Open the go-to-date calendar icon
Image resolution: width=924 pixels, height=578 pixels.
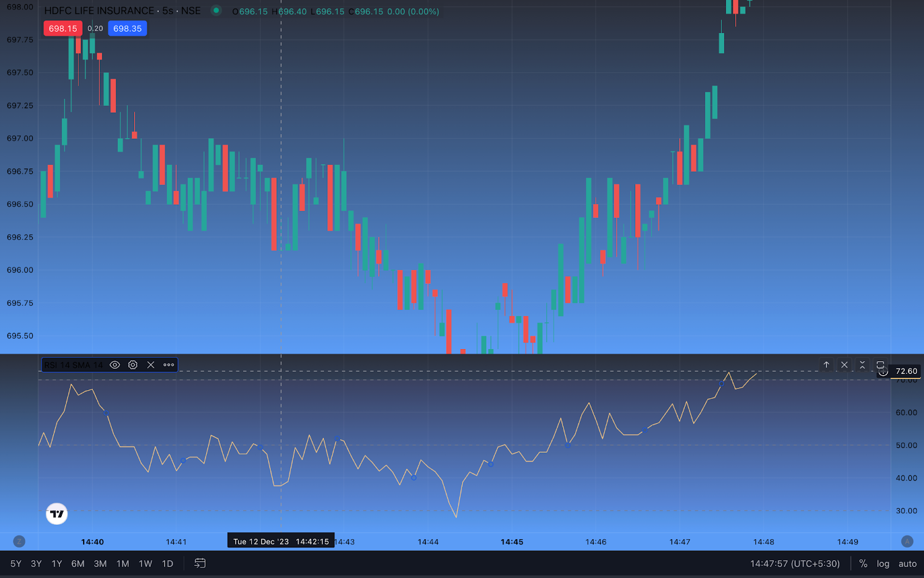200,563
